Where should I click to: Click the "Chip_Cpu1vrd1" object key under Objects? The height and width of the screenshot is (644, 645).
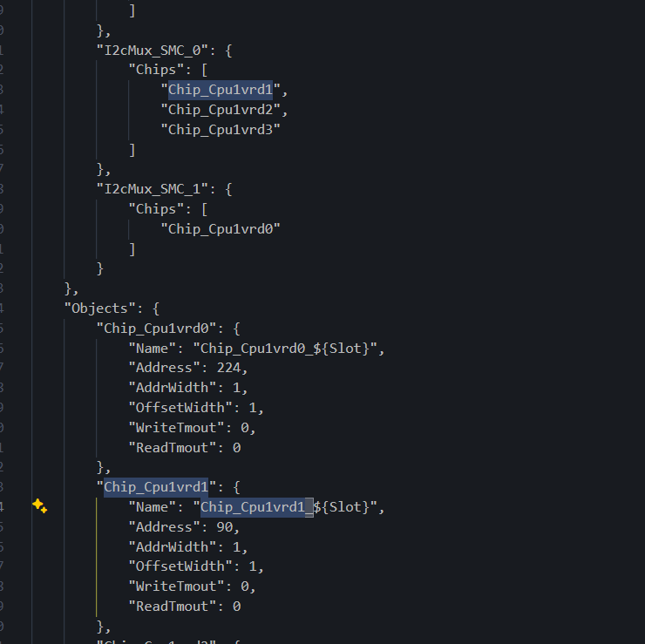pyautogui.click(x=156, y=487)
